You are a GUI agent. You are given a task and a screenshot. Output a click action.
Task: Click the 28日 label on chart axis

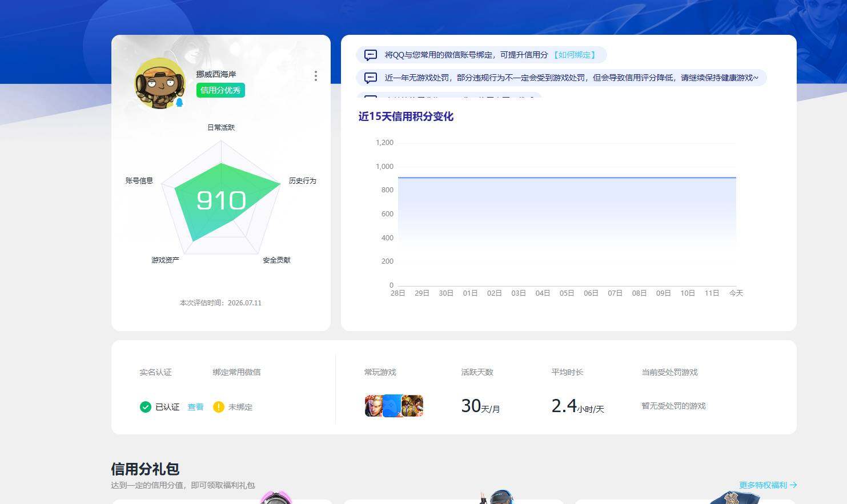pyautogui.click(x=398, y=293)
